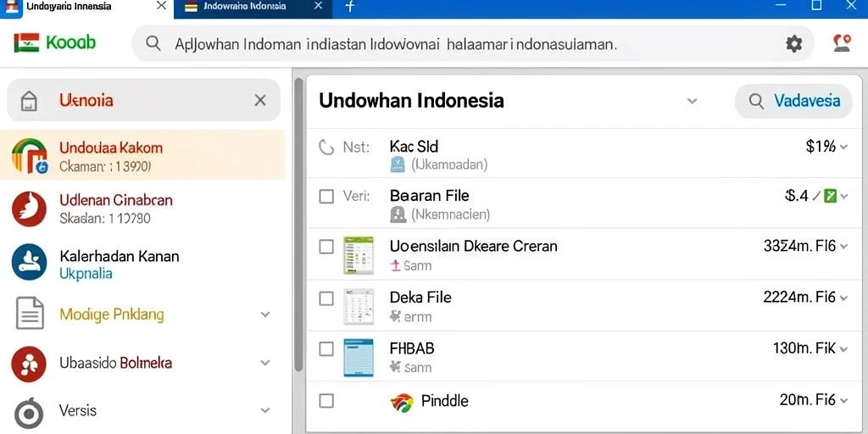The width and height of the screenshot is (868, 434).
Task: Open the red profile icon
Action: 842,43
